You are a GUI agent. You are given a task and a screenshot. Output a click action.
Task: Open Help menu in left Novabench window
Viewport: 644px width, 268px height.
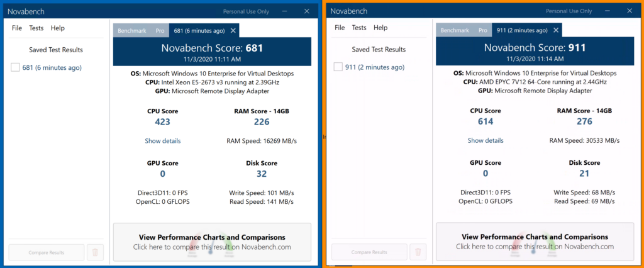[x=57, y=28]
